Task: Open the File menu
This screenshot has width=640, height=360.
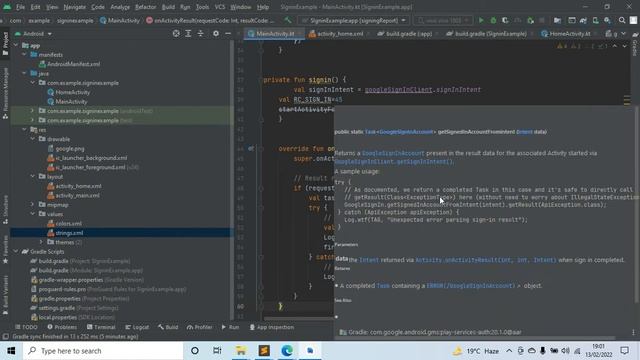Action: pyautogui.click(x=20, y=7)
